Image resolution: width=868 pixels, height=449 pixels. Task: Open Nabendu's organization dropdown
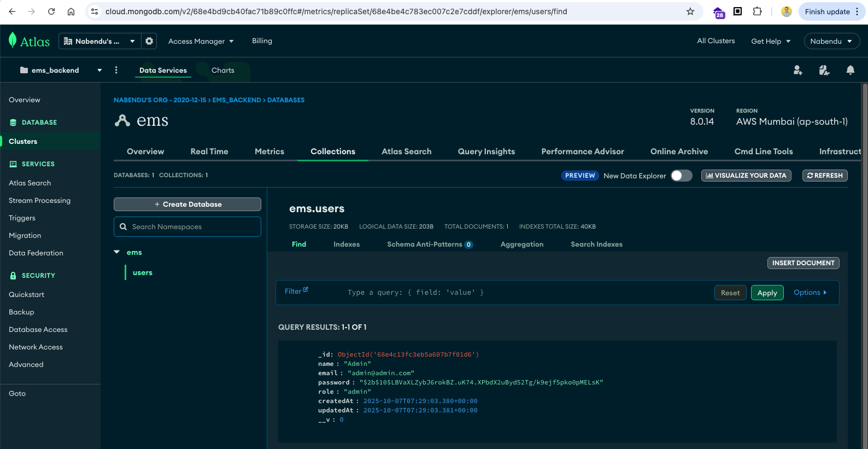pyautogui.click(x=99, y=41)
